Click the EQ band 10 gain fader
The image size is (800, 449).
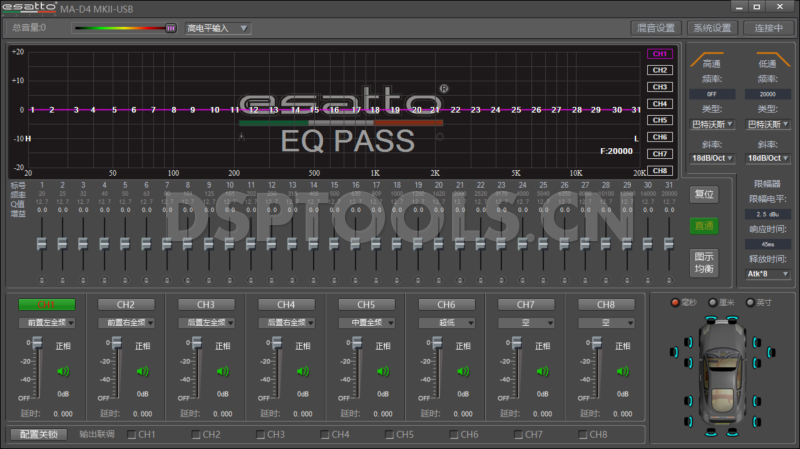point(230,244)
